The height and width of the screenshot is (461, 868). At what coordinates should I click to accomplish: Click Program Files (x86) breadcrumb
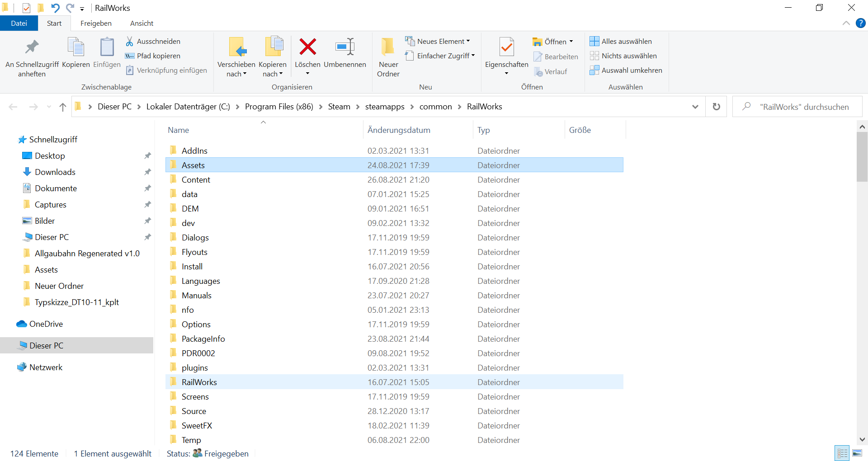279,107
